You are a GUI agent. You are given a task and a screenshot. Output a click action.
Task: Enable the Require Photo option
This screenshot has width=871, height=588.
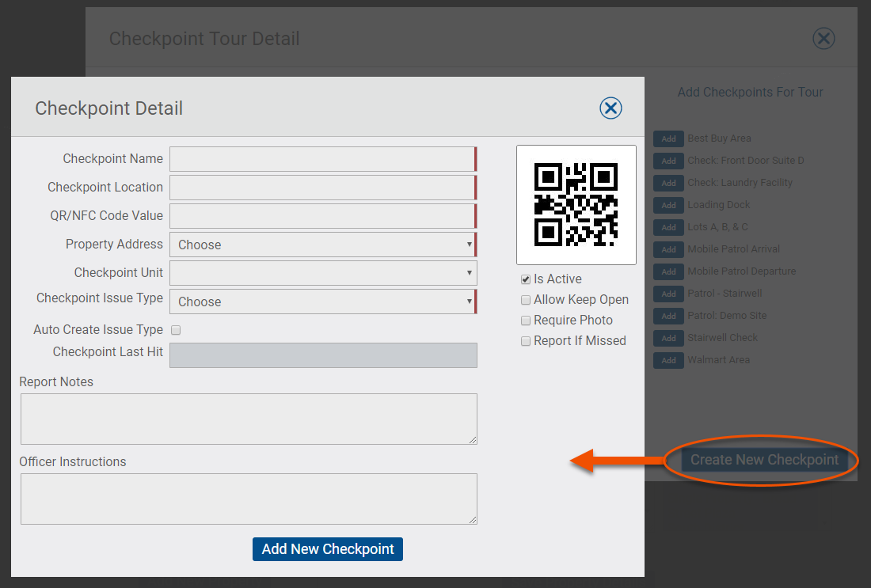(x=526, y=320)
